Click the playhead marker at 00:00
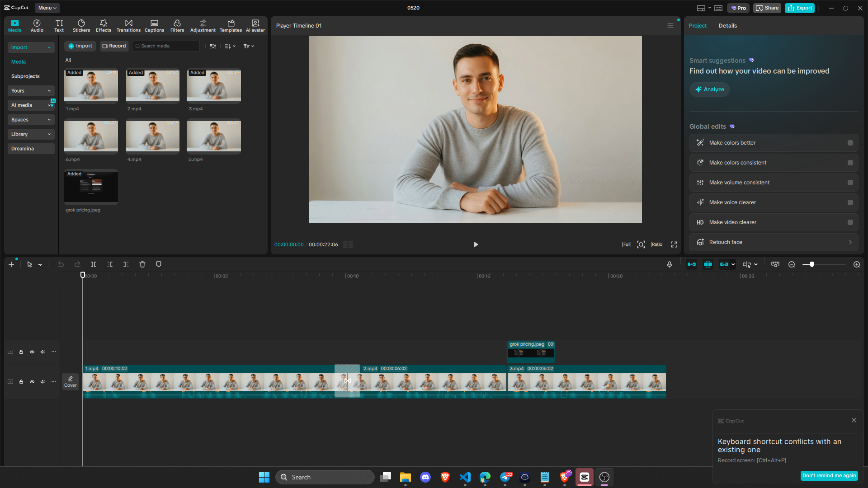This screenshot has width=868, height=488. coord(83,275)
